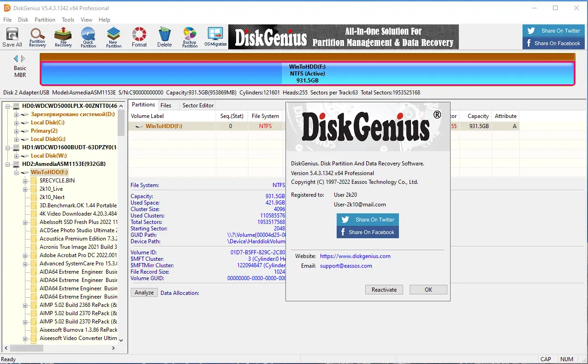Image resolution: width=588 pixels, height=364 pixels.
Task: Click the Delete partition icon
Action: coord(164,37)
